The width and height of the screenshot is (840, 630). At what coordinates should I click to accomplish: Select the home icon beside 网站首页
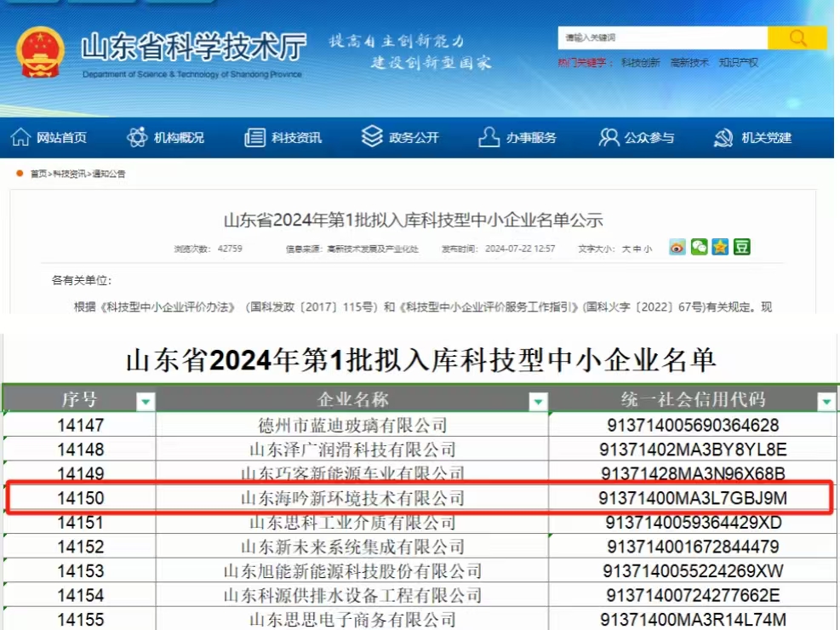23,137
